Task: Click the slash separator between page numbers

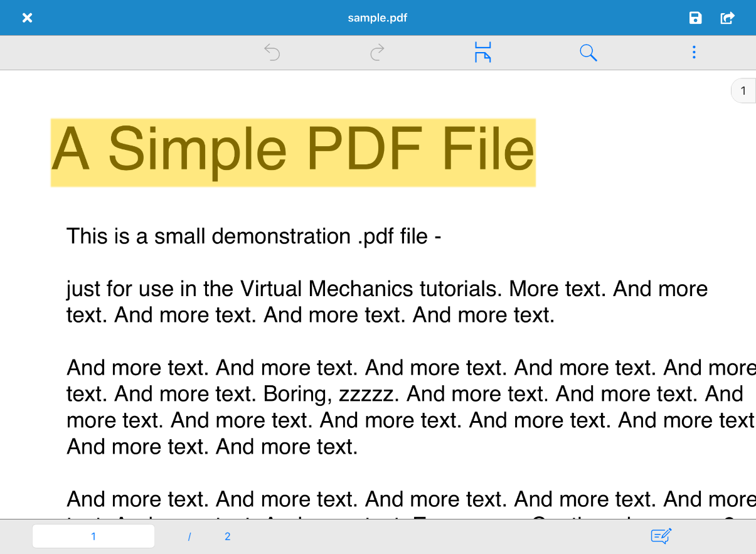Action: 189,536
